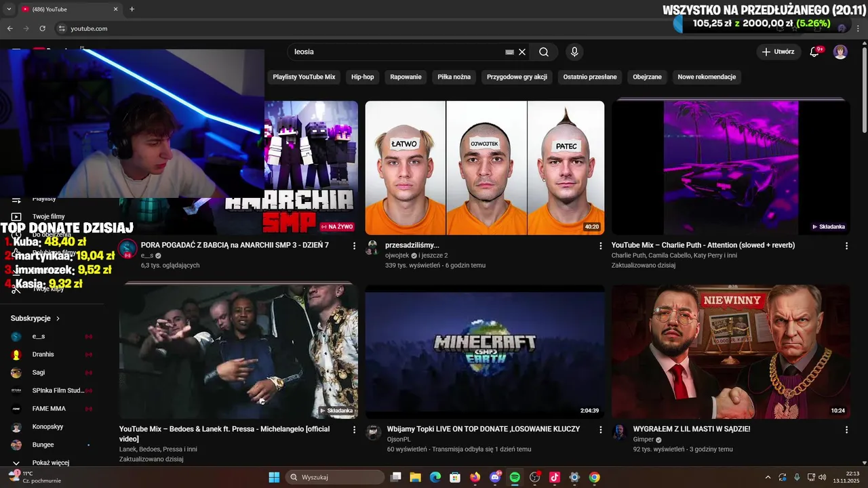
Task: Open OjsonPL channel avatar
Action: click(374, 432)
